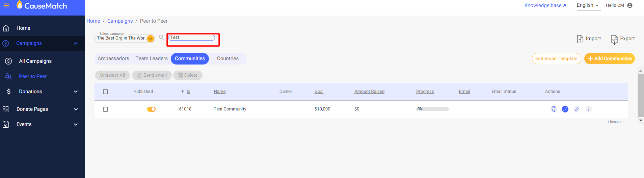Open three-dot more actions menu

tap(589, 109)
